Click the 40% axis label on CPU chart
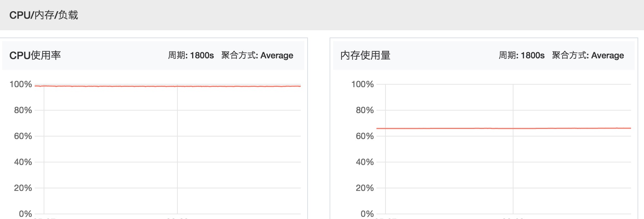Viewport: 644px width, 219px height. click(23, 162)
